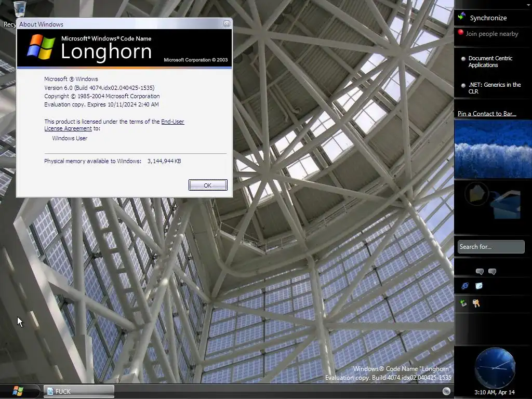This screenshot has height=399, width=532.
Task: Click the Pin a Contact to Bar link
Action: click(486, 114)
